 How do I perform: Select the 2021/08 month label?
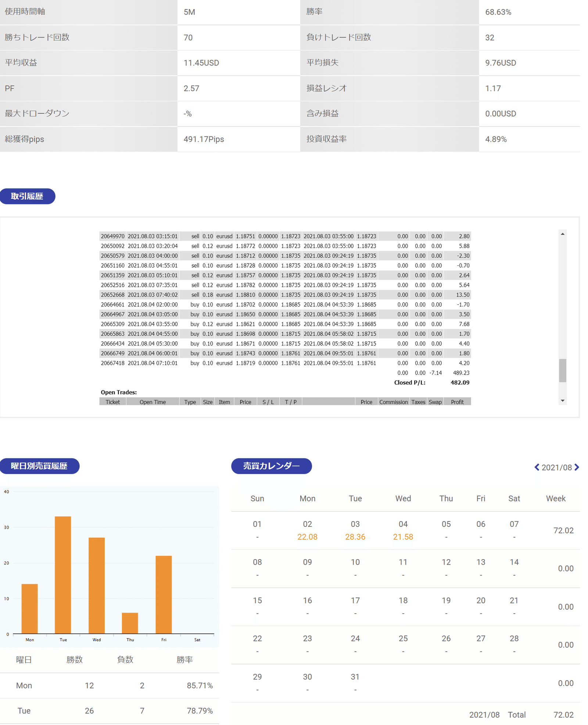point(557,468)
